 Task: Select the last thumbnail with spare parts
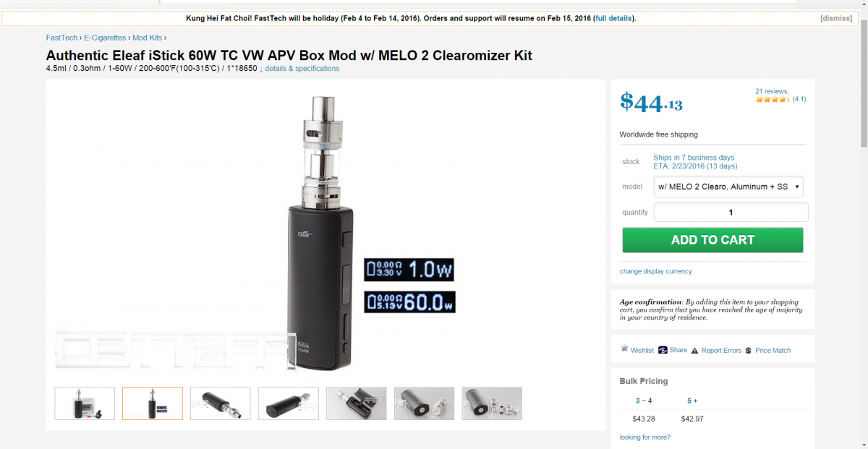click(x=492, y=403)
